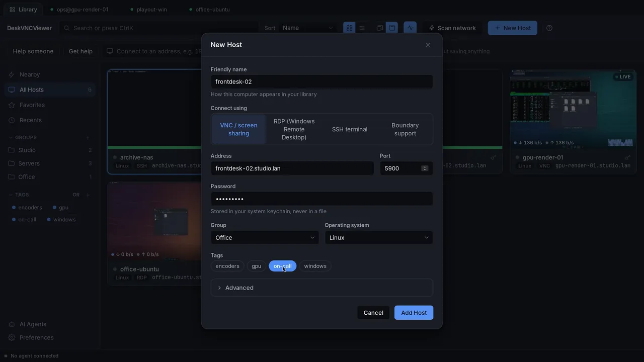This screenshot has width=644, height=362.
Task: Open the gpu-render-01 host thumbnail
Action: (573, 109)
